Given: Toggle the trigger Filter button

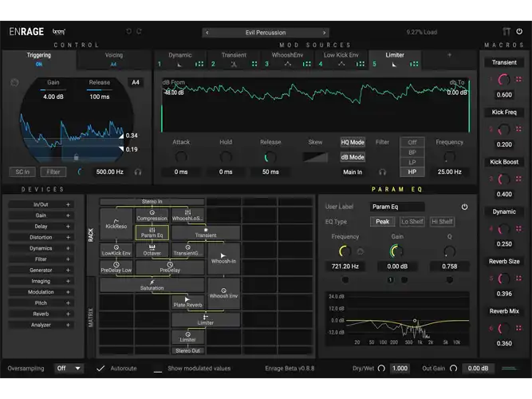Looking at the screenshot, I should click(x=53, y=172).
